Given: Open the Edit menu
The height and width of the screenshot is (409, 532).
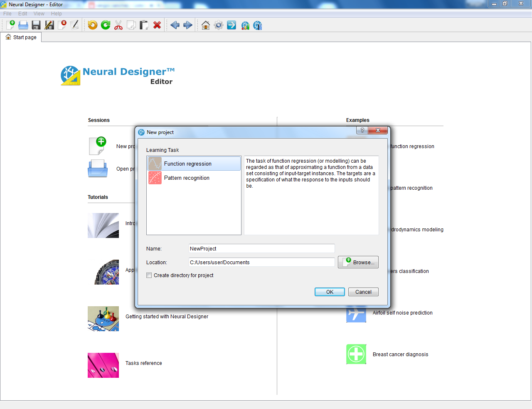Looking at the screenshot, I should [23, 14].
